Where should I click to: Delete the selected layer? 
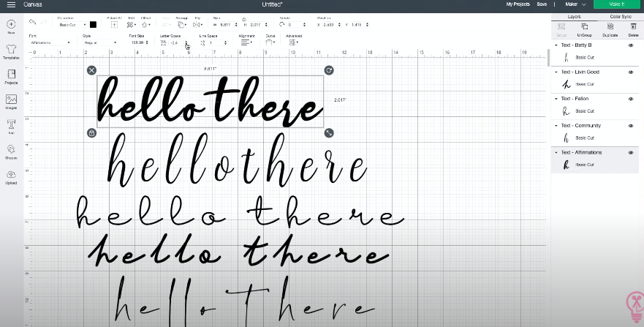(633, 29)
